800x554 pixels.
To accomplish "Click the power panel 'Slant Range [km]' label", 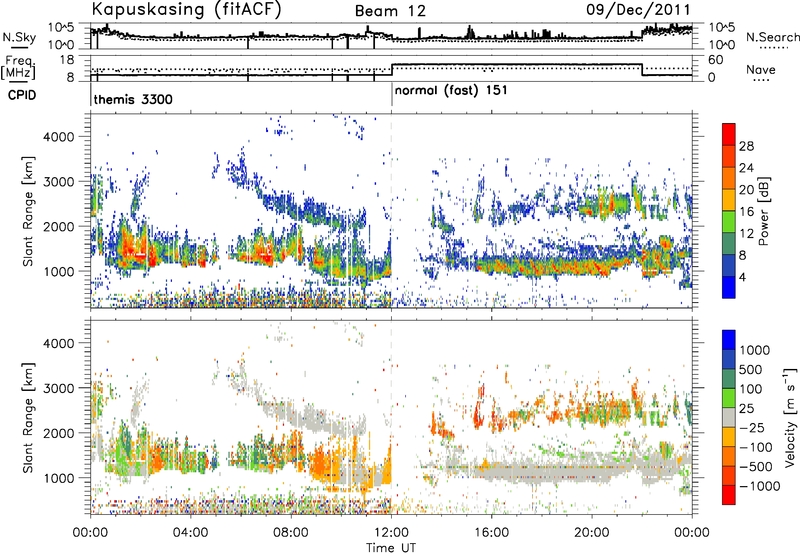I will (28, 211).
